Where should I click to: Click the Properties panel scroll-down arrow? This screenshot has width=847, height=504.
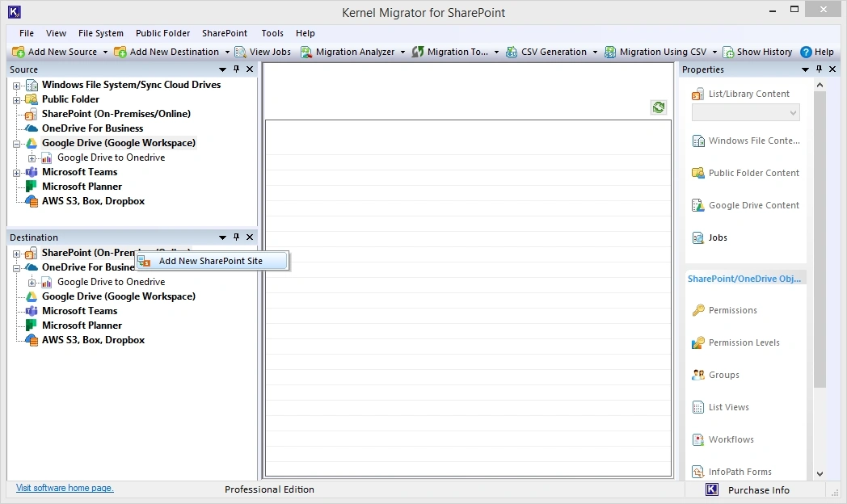click(x=820, y=474)
